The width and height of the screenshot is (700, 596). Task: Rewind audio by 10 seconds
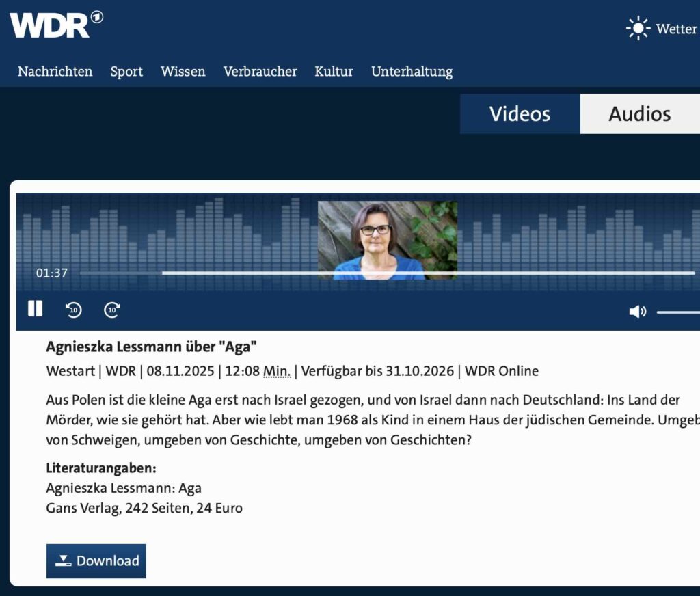pos(74,310)
